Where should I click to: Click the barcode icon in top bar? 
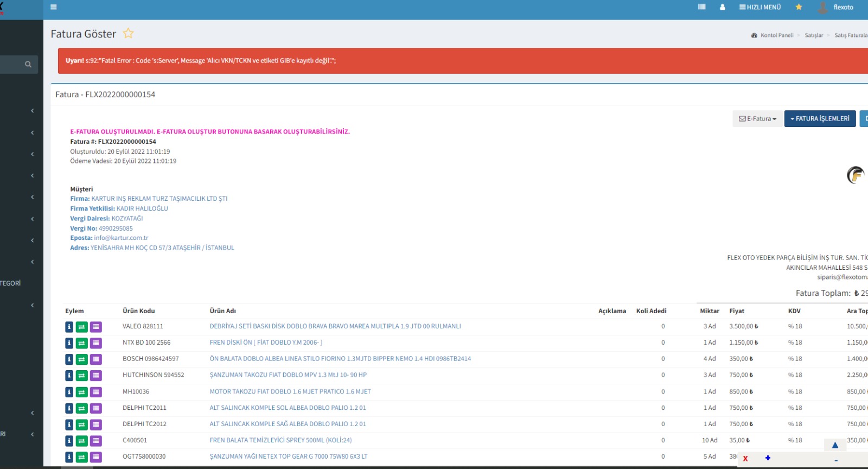pos(701,7)
